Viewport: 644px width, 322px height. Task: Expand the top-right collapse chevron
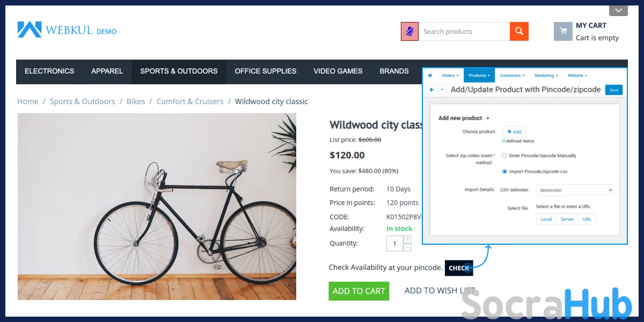[x=618, y=10]
